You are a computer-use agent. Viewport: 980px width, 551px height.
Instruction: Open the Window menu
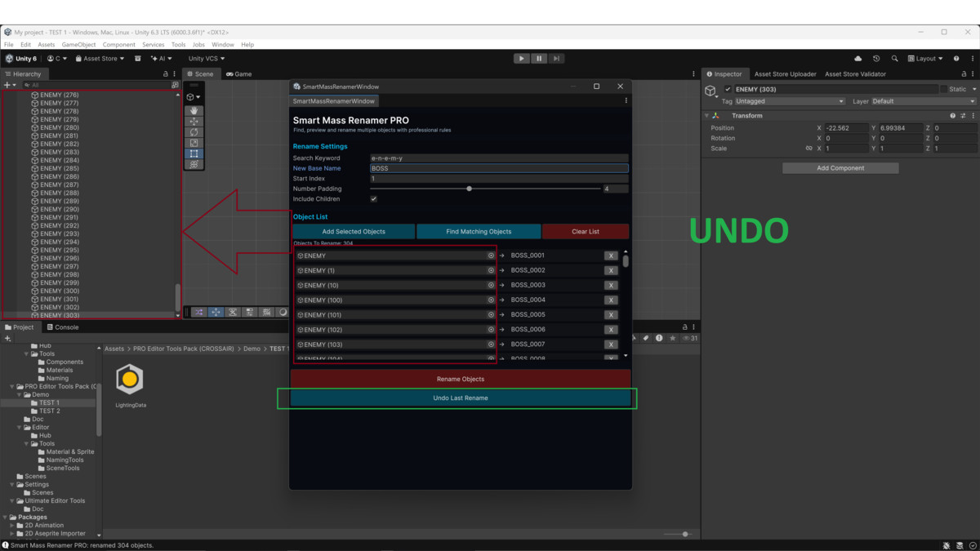point(223,45)
